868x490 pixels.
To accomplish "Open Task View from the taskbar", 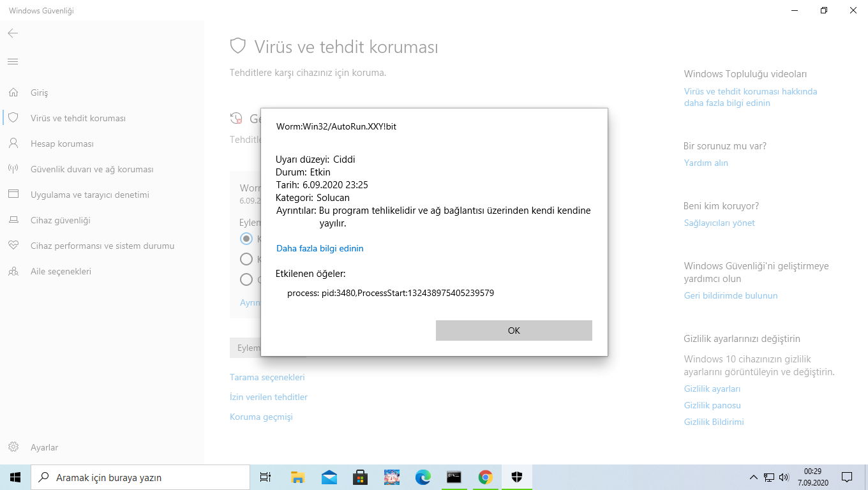I will pyautogui.click(x=266, y=477).
